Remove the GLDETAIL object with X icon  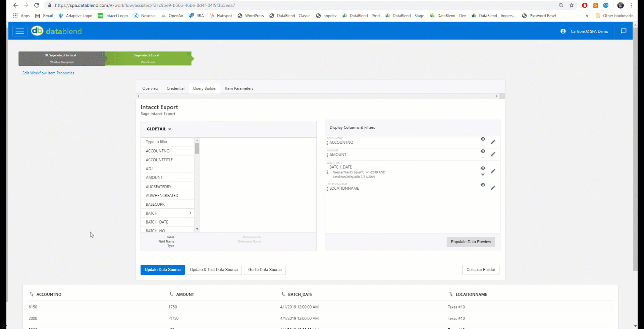click(x=170, y=129)
